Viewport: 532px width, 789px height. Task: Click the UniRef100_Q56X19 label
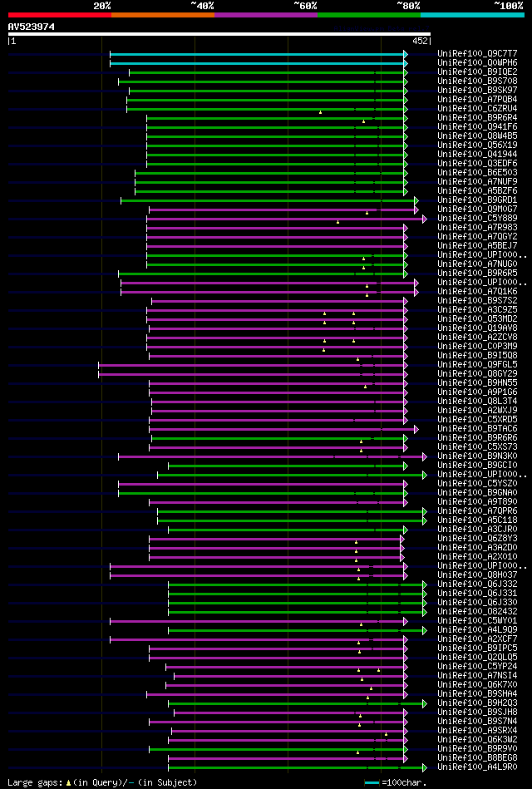[x=477, y=145]
